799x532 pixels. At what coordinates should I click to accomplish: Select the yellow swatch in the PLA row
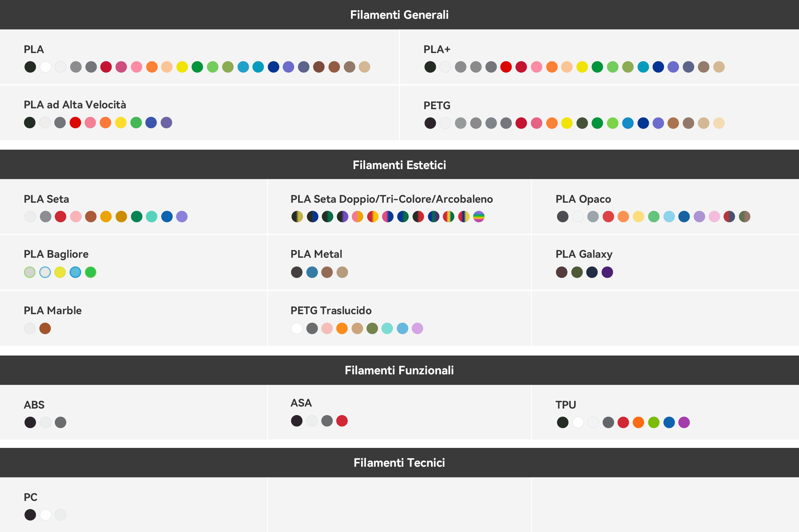click(x=182, y=67)
